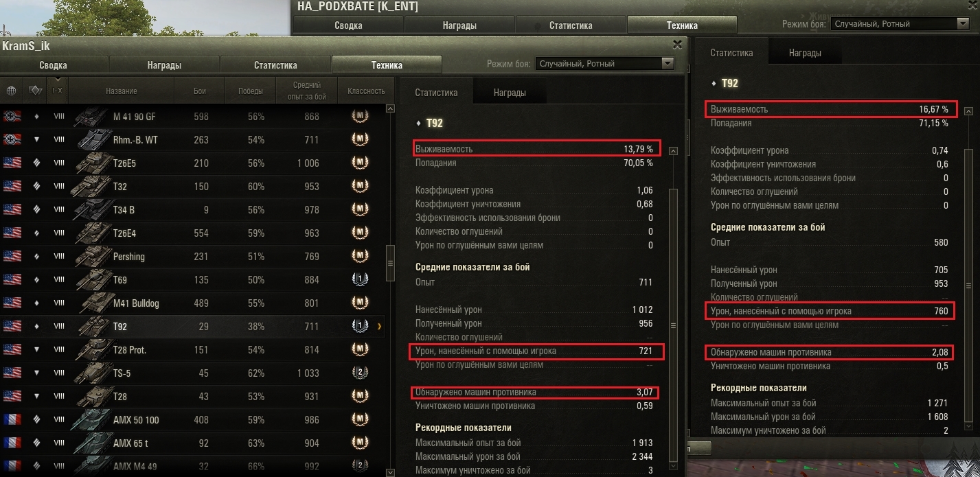Click the AMX 50 100 tank thumbnail

89,420
